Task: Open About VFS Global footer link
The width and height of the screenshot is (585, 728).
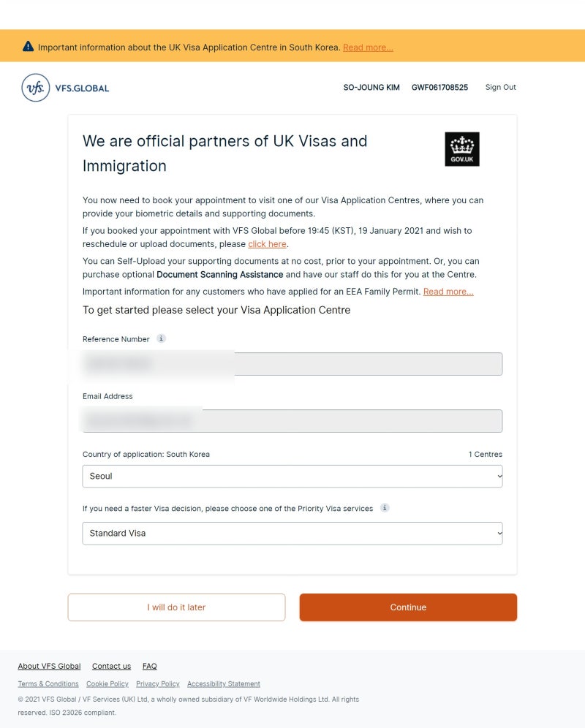Action: 49,666
